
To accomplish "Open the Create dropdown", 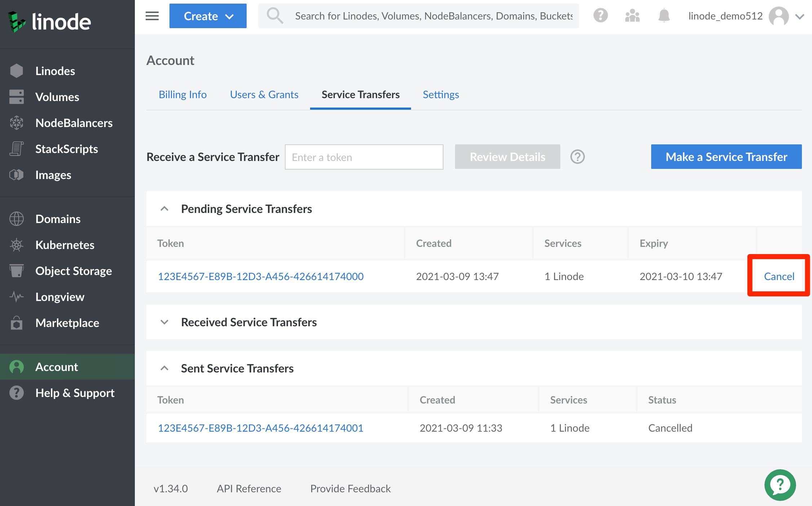I will pos(208,16).
